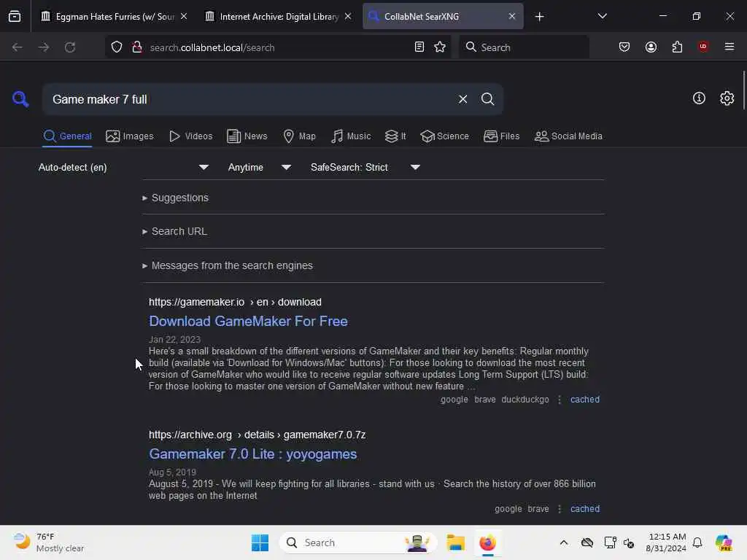Select the Music search category

[351, 136]
